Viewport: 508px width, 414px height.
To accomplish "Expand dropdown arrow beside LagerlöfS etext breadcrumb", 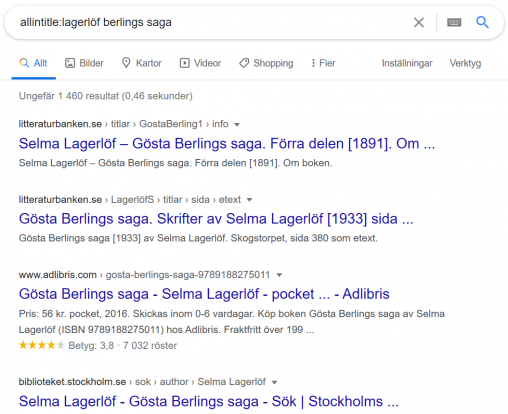I will (x=249, y=200).
